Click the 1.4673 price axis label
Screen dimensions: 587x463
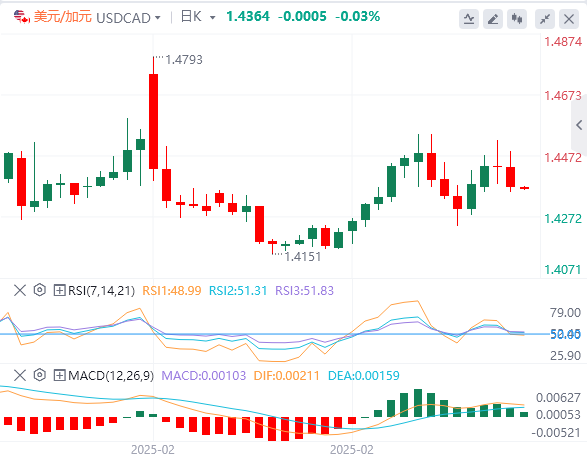[563, 96]
